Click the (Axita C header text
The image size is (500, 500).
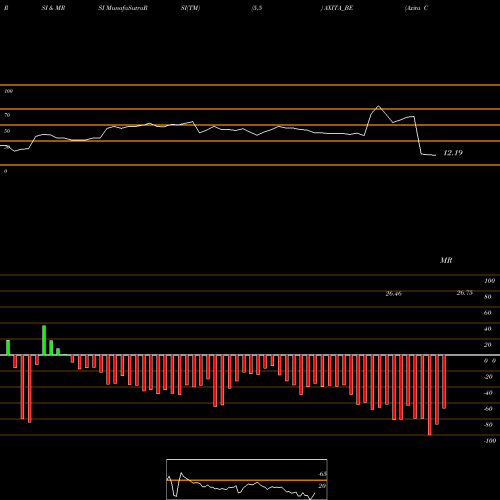(x=416, y=8)
